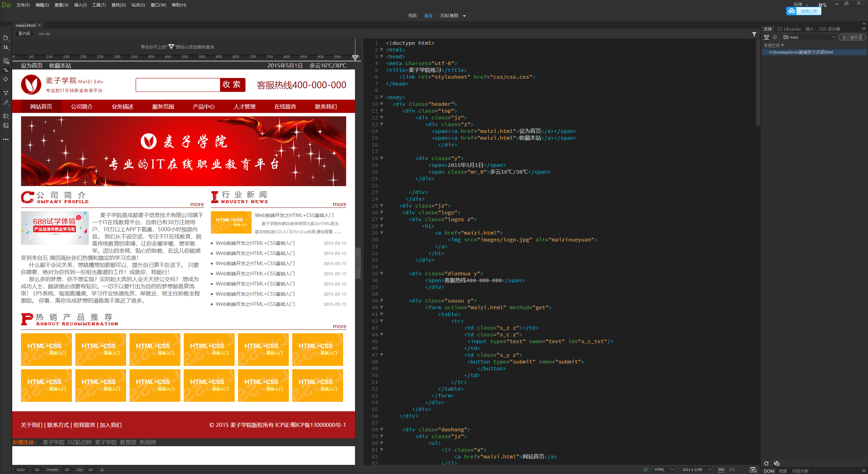Image resolution: width=868 pixels, height=474 pixels.
Task: Turn on Inspect mode crosshair icon
Action: pyautogui.click(x=6, y=79)
